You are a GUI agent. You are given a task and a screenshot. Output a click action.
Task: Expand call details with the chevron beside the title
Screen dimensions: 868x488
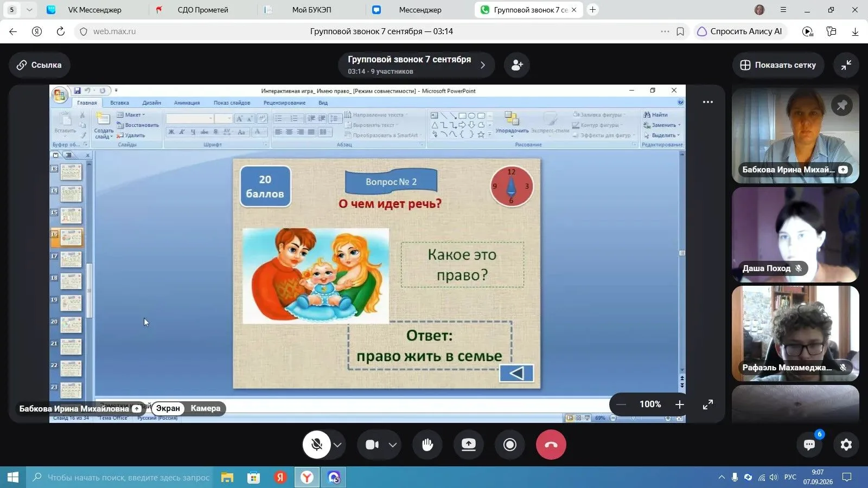point(483,65)
